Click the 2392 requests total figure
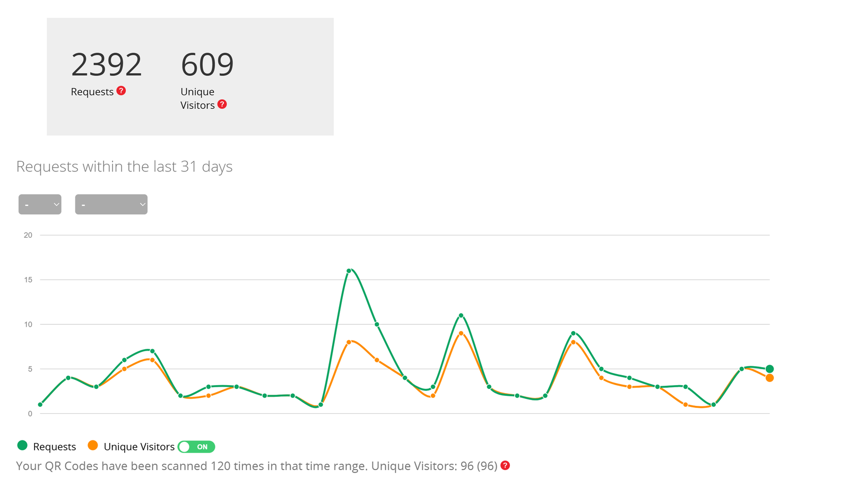849x504 pixels. [x=107, y=65]
